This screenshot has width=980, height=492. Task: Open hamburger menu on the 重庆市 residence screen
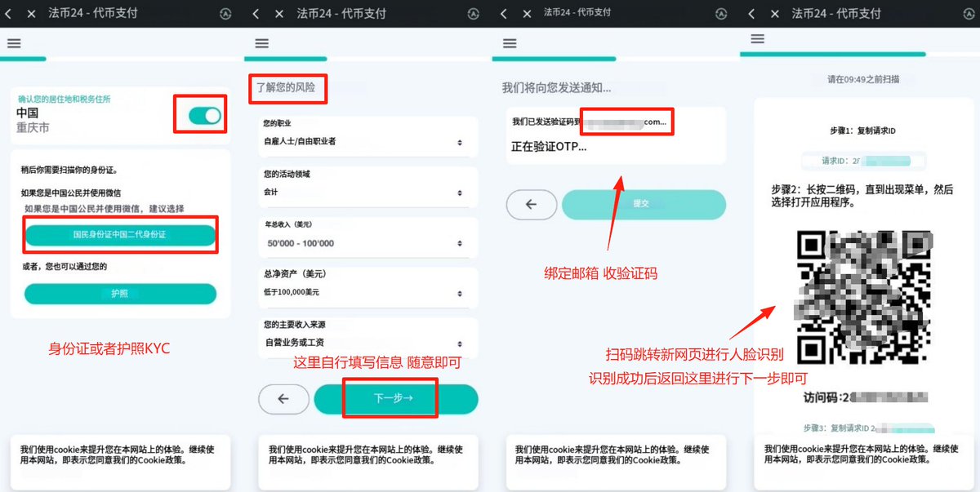coord(14,43)
